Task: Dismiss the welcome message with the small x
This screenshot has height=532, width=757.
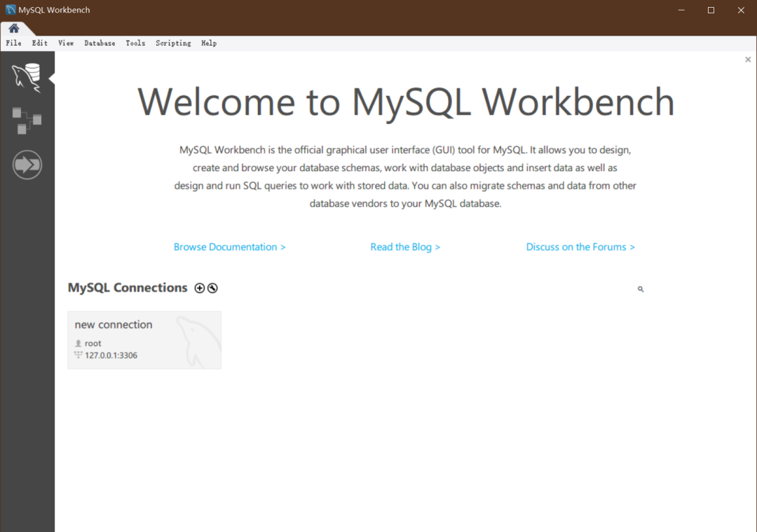Action: point(748,60)
